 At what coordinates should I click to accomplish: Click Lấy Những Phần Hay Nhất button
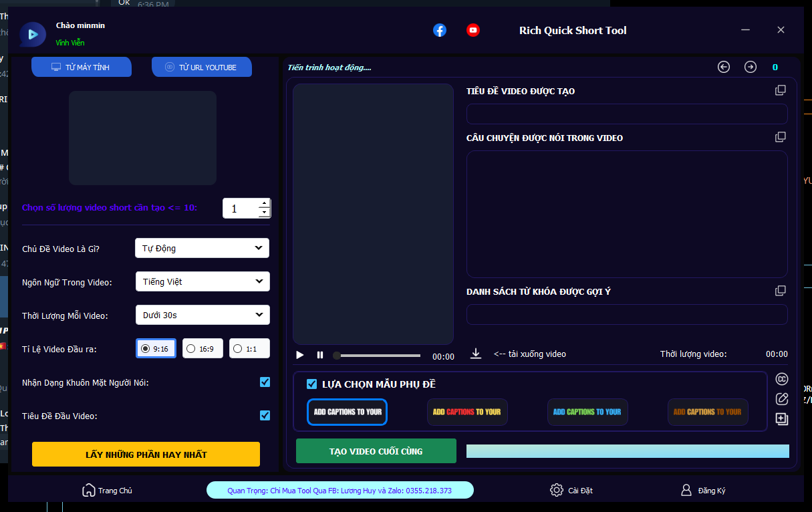pos(146,455)
